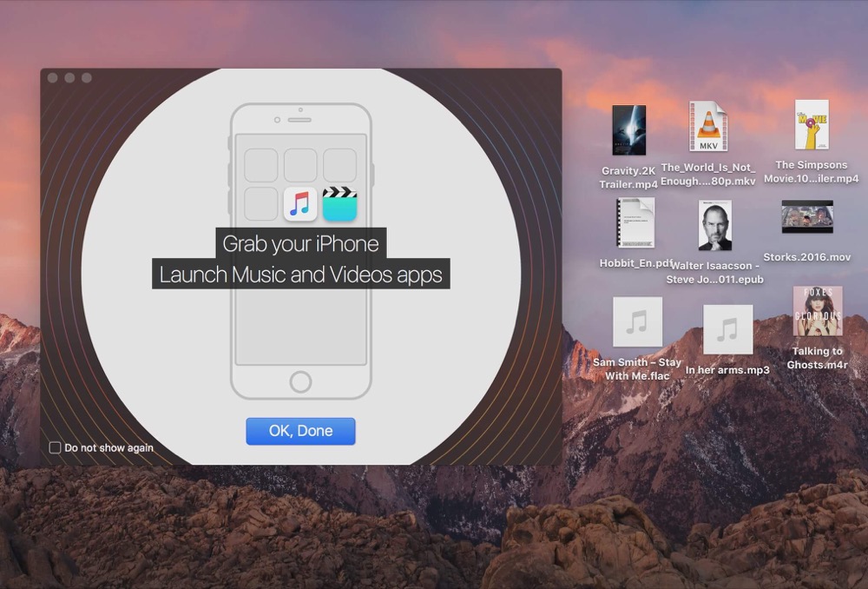Viewport: 868px width, 589px height.
Task: Click the Launch Music and Videos apps text
Action: pos(300,275)
